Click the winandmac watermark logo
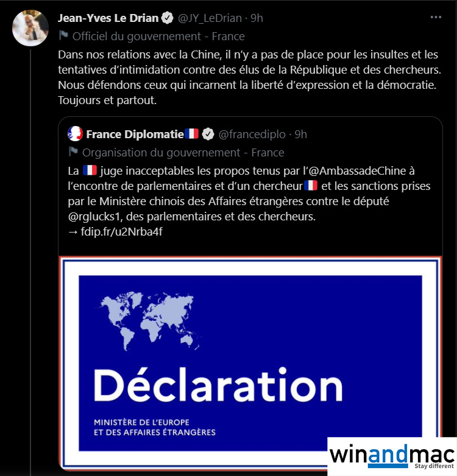The width and height of the screenshot is (457, 476). coord(392,457)
